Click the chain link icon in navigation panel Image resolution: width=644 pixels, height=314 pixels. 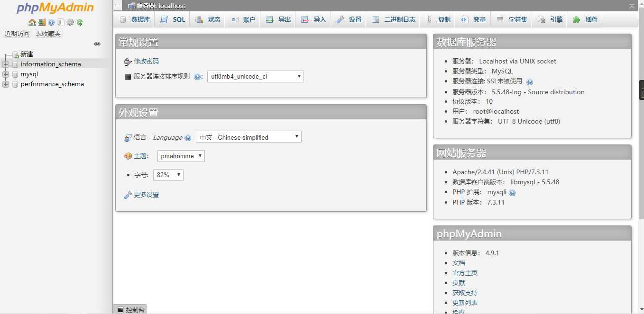tap(97, 44)
